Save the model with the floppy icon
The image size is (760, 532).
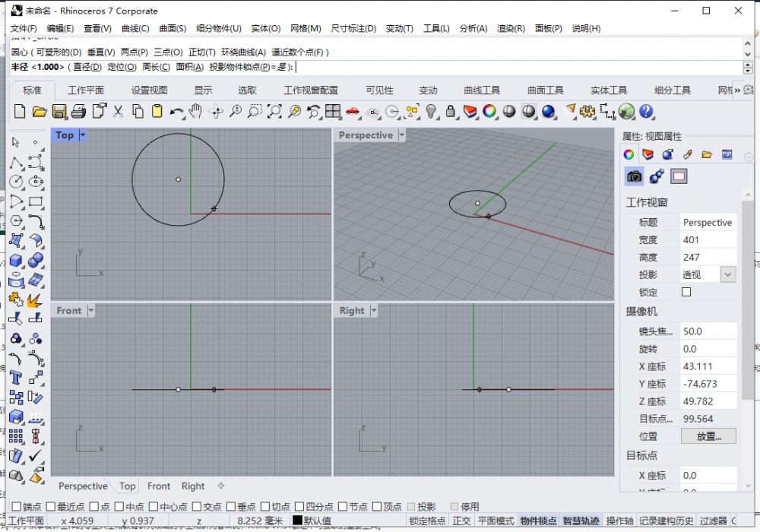pyautogui.click(x=59, y=112)
